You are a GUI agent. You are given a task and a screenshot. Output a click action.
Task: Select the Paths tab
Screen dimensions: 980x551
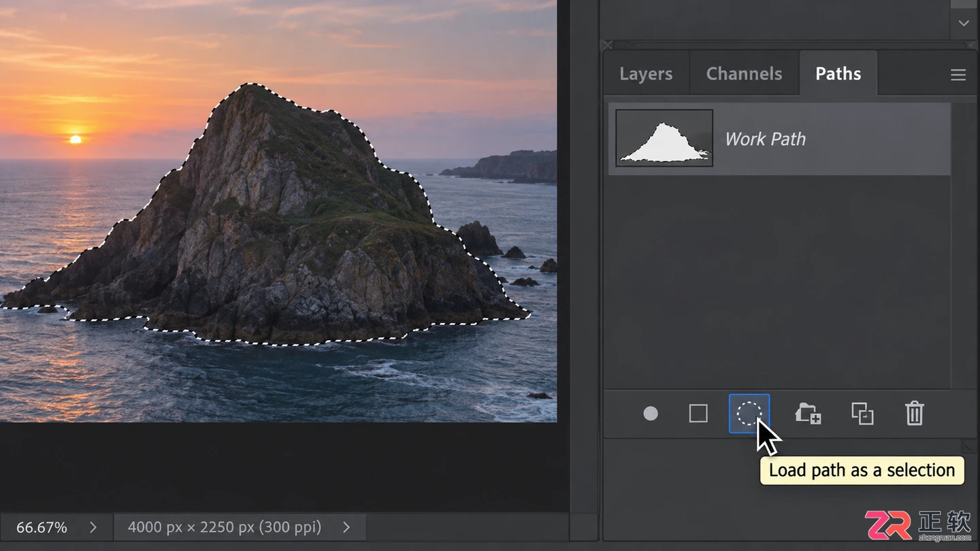(838, 73)
